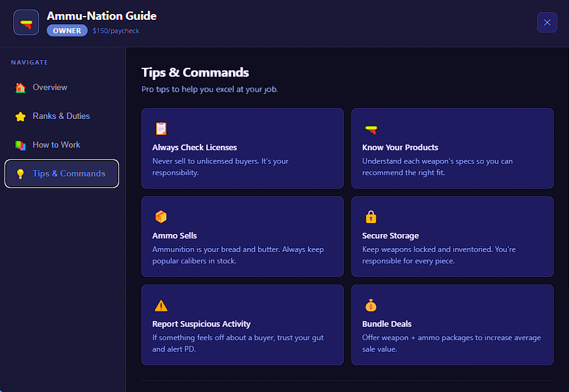569x392 pixels.
Task: Click the NAVIGATE sidebar label
Action: click(29, 63)
